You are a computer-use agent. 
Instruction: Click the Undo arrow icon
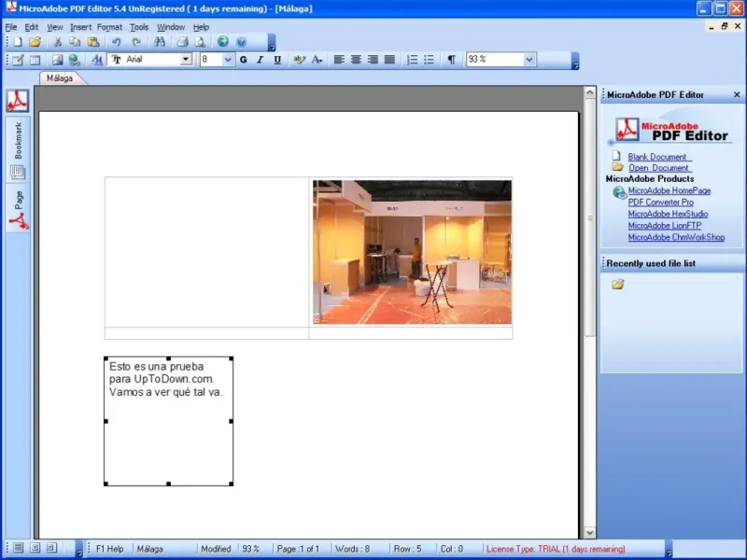pyautogui.click(x=116, y=42)
